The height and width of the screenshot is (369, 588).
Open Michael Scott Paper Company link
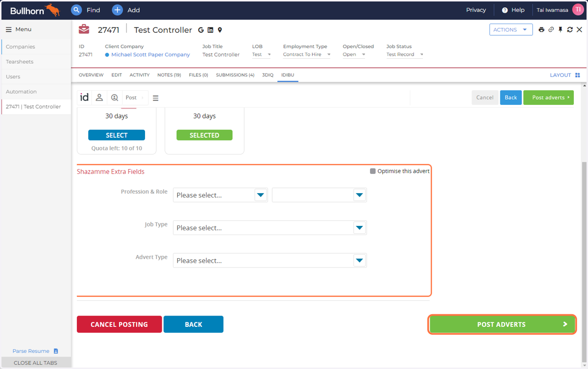150,54
